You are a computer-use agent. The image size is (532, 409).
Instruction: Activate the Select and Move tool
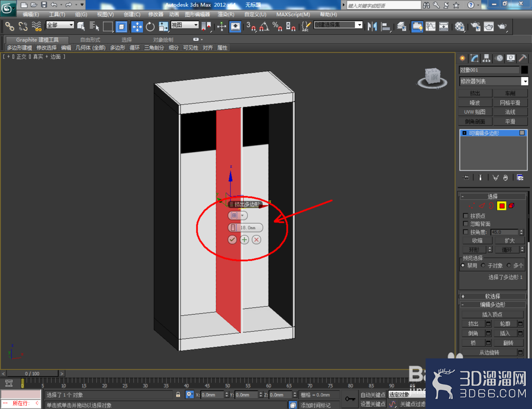coord(137,26)
